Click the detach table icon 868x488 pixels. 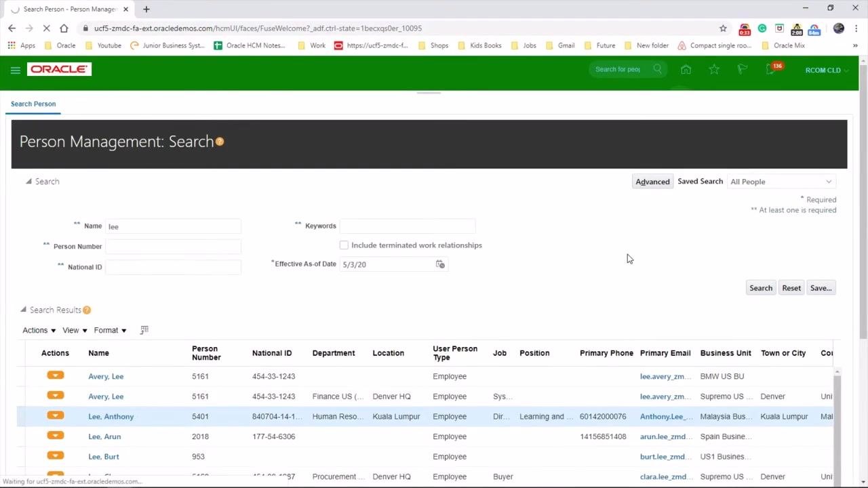tap(144, 330)
